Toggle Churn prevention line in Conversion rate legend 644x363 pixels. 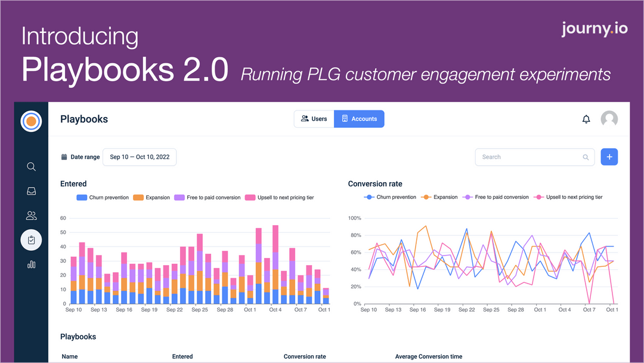[x=390, y=198]
